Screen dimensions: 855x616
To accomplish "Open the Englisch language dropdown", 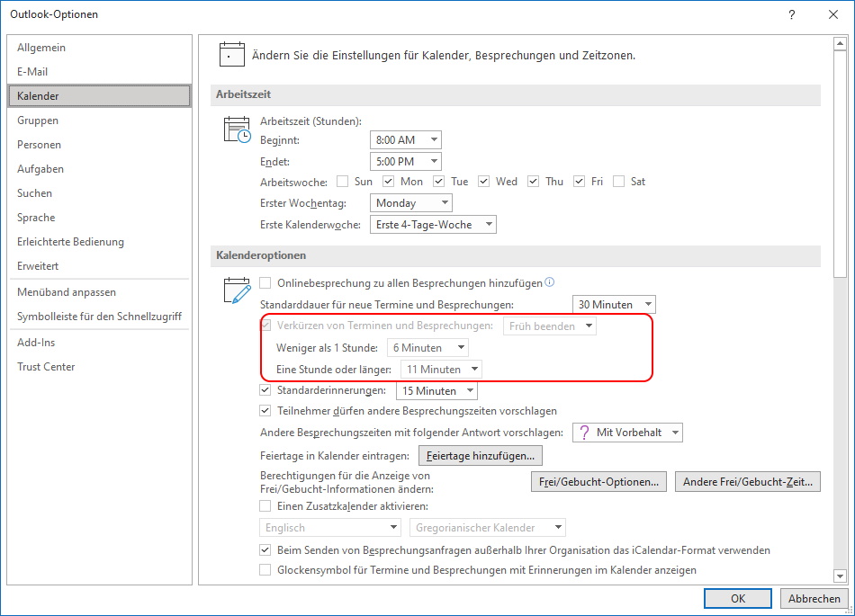I will 330,527.
